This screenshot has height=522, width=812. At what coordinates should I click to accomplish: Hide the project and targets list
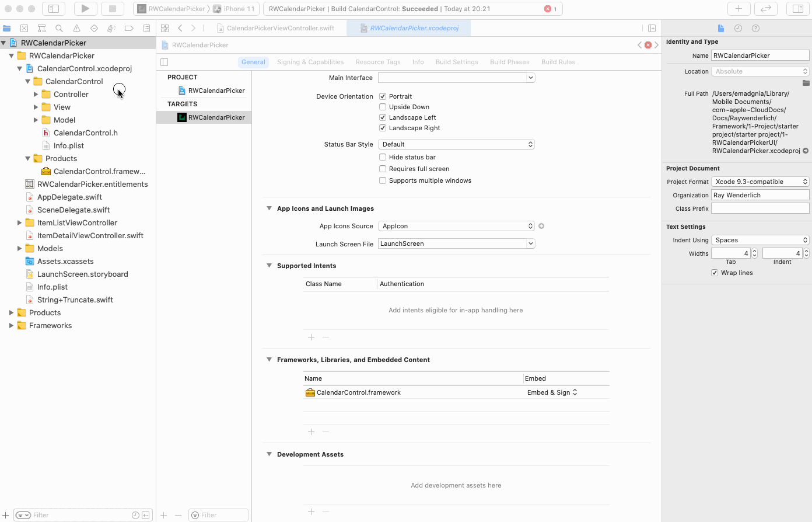click(x=164, y=62)
